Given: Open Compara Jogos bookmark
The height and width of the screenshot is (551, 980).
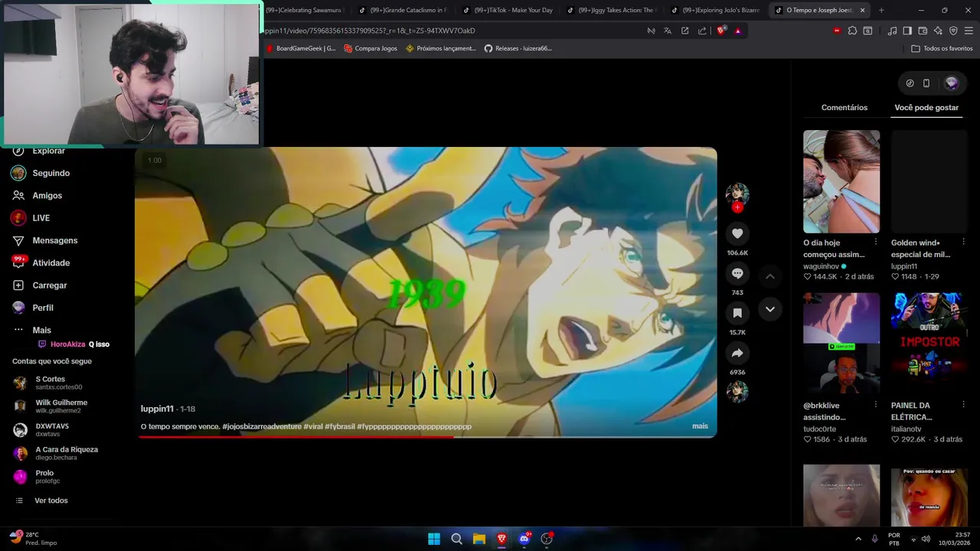Looking at the screenshot, I should [x=371, y=48].
